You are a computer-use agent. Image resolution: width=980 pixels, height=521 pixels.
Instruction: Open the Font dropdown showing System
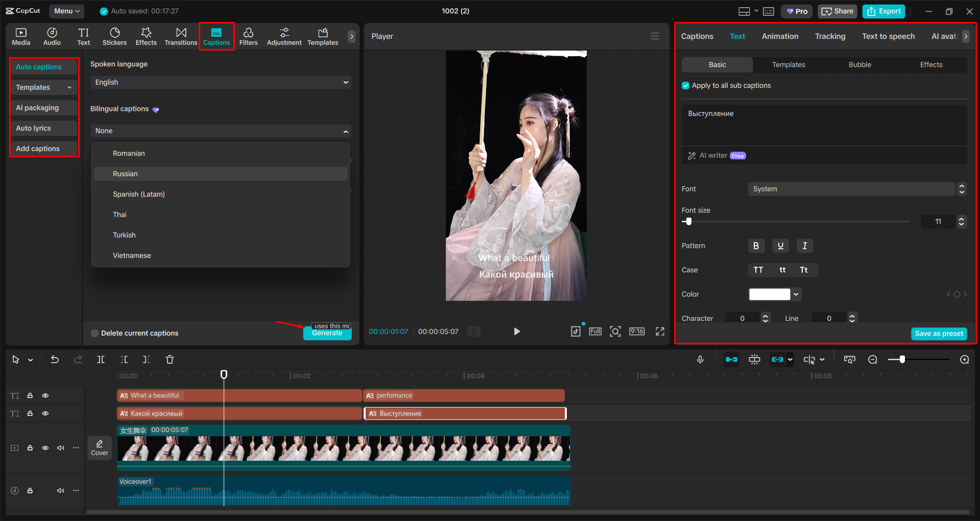(851, 188)
